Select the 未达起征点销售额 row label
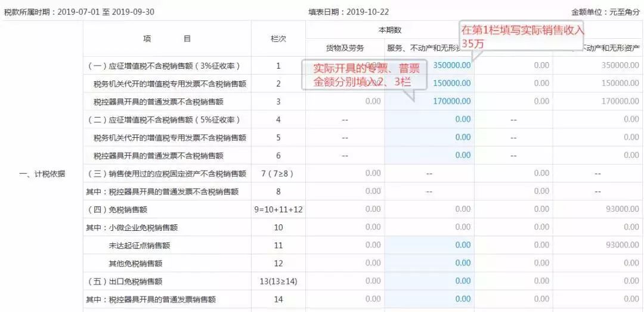This screenshot has height=312, width=644. 139,246
